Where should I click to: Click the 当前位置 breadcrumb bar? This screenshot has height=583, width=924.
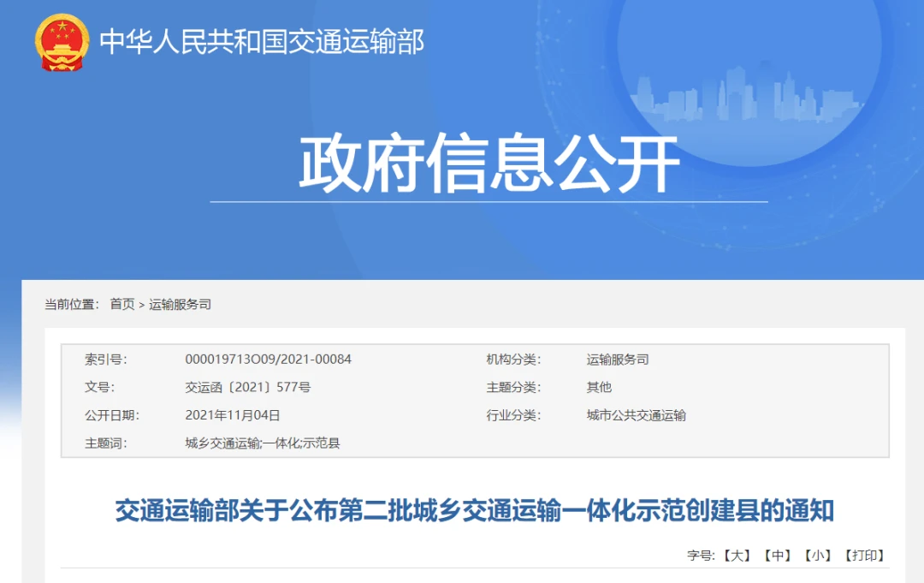pyautogui.click(x=69, y=304)
